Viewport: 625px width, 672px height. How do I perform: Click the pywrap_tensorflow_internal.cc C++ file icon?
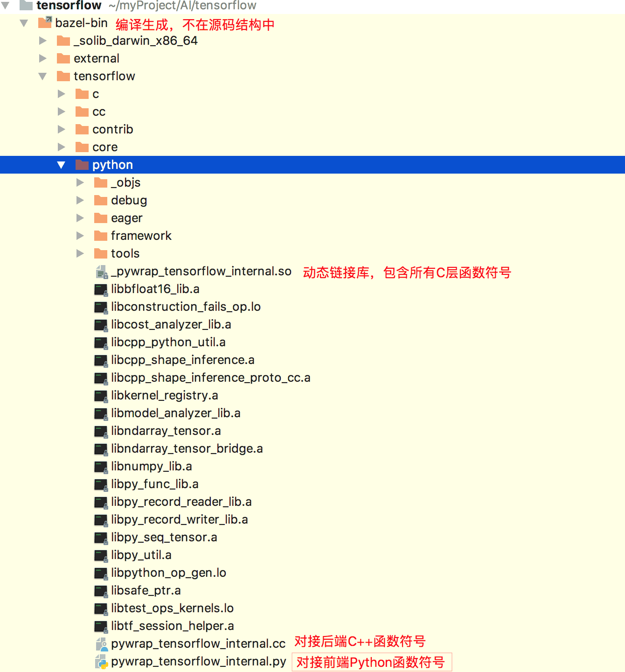(101, 644)
